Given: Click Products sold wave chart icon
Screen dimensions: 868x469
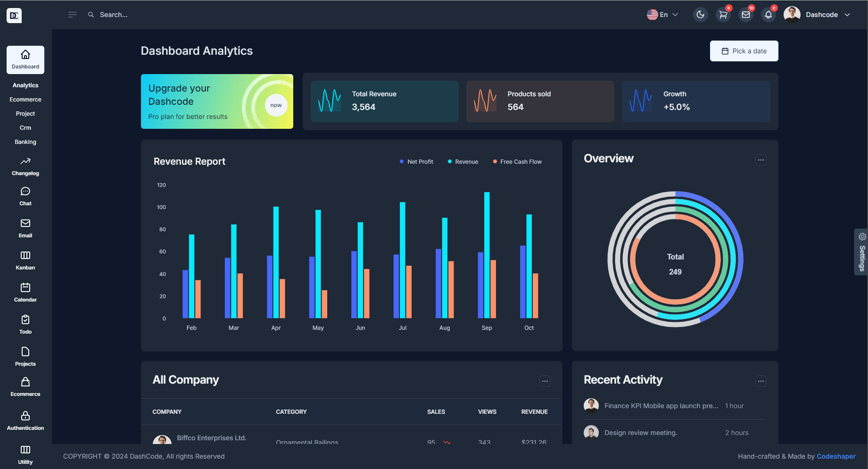Looking at the screenshot, I should pyautogui.click(x=485, y=100).
